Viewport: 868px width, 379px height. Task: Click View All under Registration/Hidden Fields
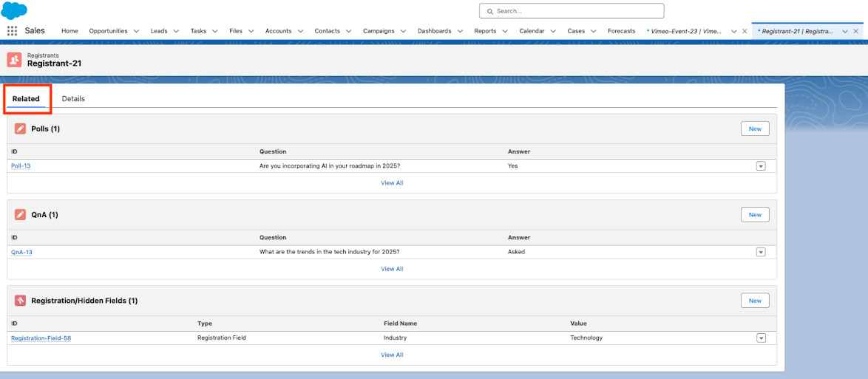tap(392, 355)
